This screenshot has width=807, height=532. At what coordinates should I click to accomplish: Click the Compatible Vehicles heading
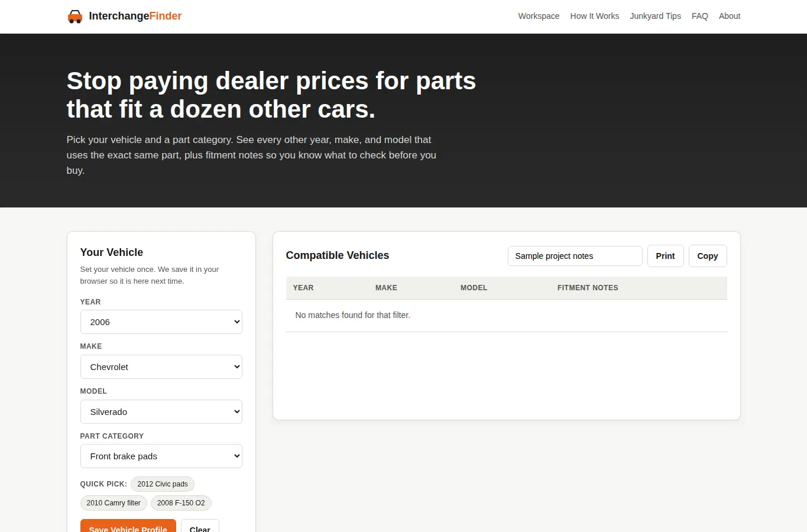click(338, 255)
